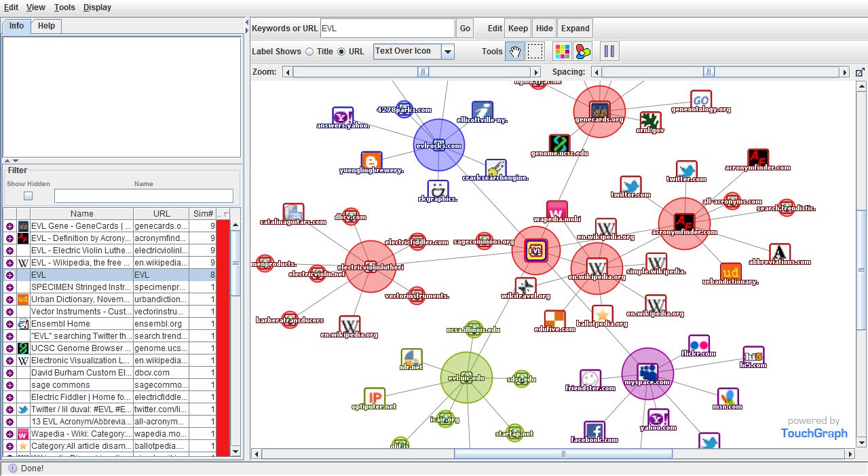Expand the EVL - Definition by Acronym row
Screen dimensions: 868x476
10,238
